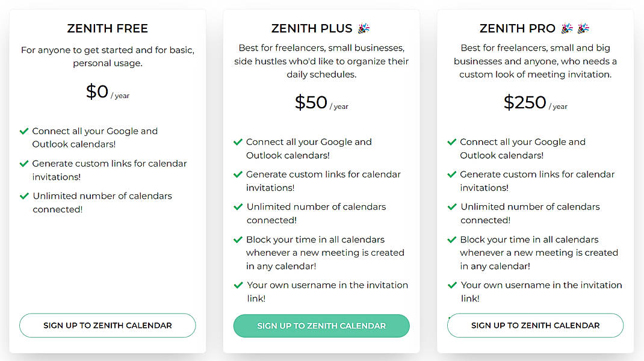The height and width of the screenshot is (361, 644).
Task: Select the Zenith Plus description text
Action: point(321,61)
